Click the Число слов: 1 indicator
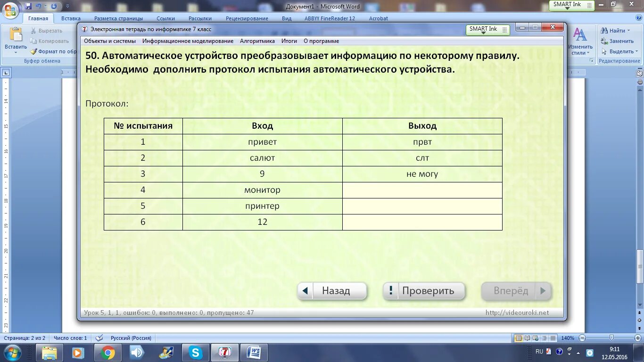This screenshot has height=362, width=644. [70, 338]
